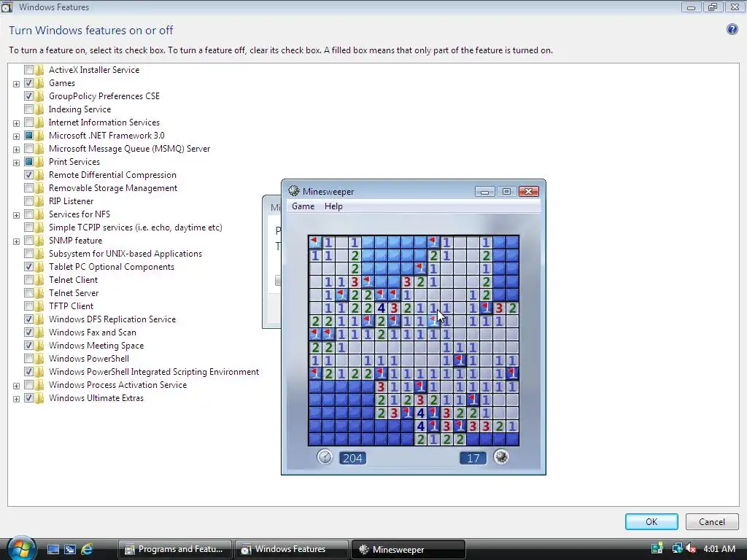Click the 4:01 AM taskbar clock

[x=719, y=548]
